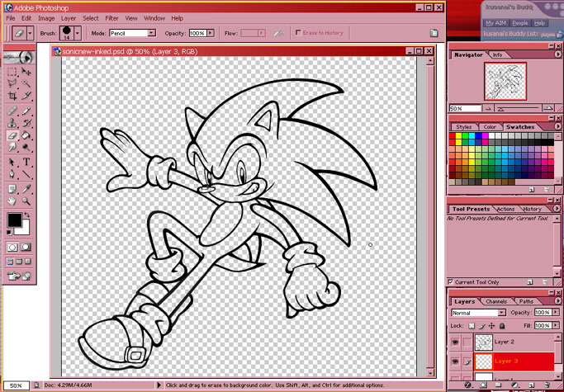The height and width of the screenshot is (392, 564).
Task: Toggle Lock all padlock
Action: (x=502, y=326)
